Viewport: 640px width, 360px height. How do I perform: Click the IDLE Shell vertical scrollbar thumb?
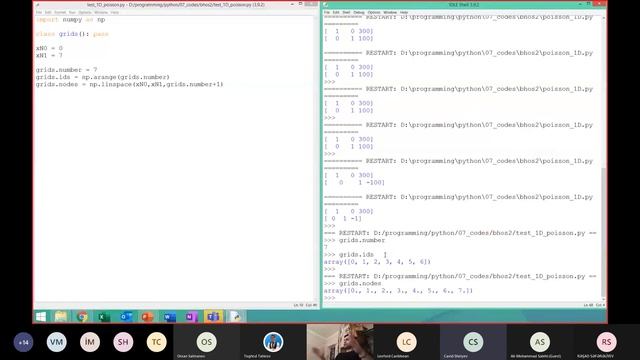604,232
